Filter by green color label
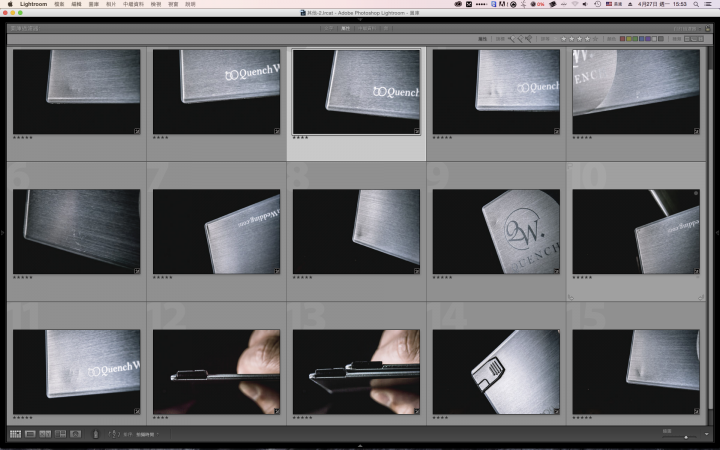This screenshot has width=720, height=450. [x=635, y=39]
